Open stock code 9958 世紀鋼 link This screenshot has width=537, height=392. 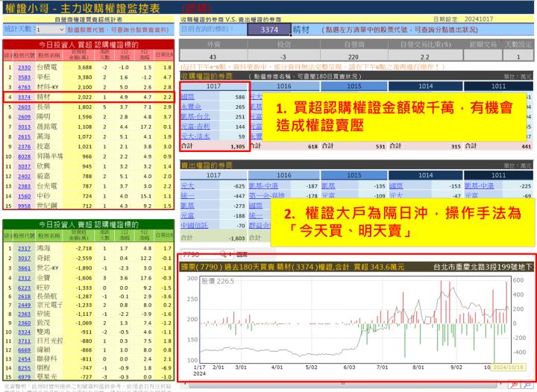point(25,206)
